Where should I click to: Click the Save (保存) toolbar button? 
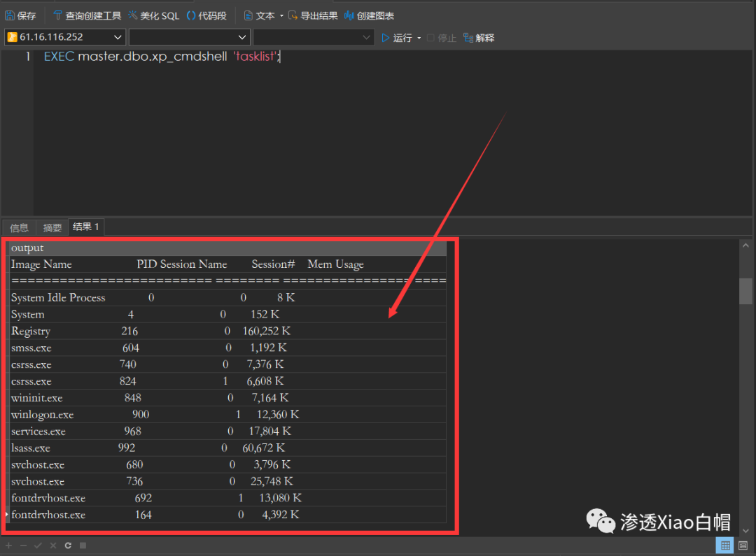coord(21,16)
